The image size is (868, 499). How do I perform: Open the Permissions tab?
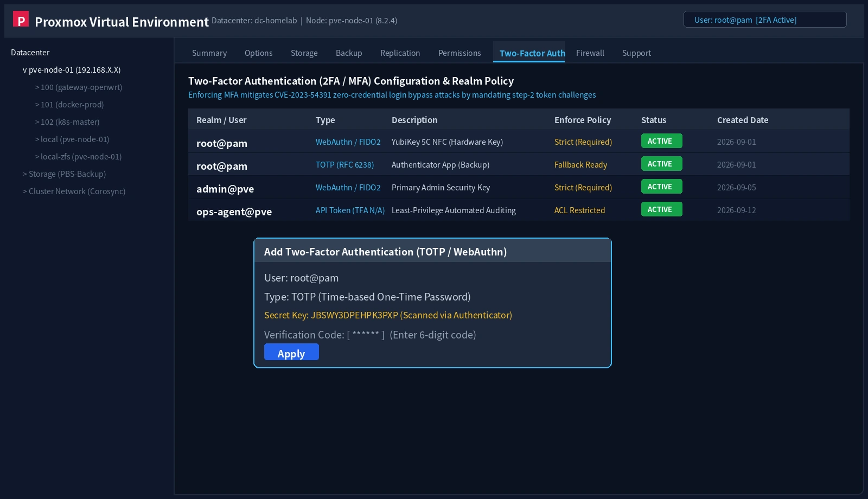click(x=459, y=53)
